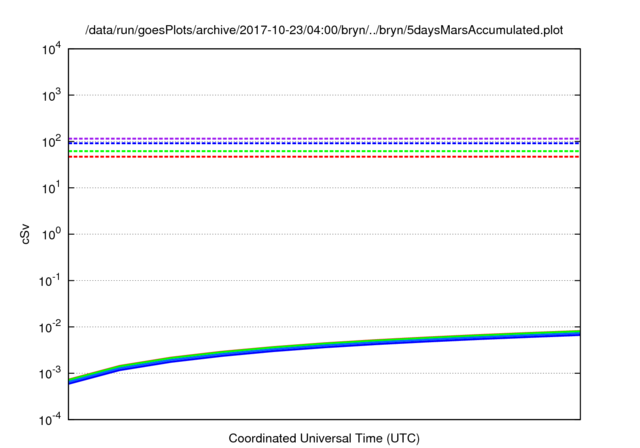Click the cSv y-axis label
The height and width of the screenshot is (448, 640).
pos(25,234)
